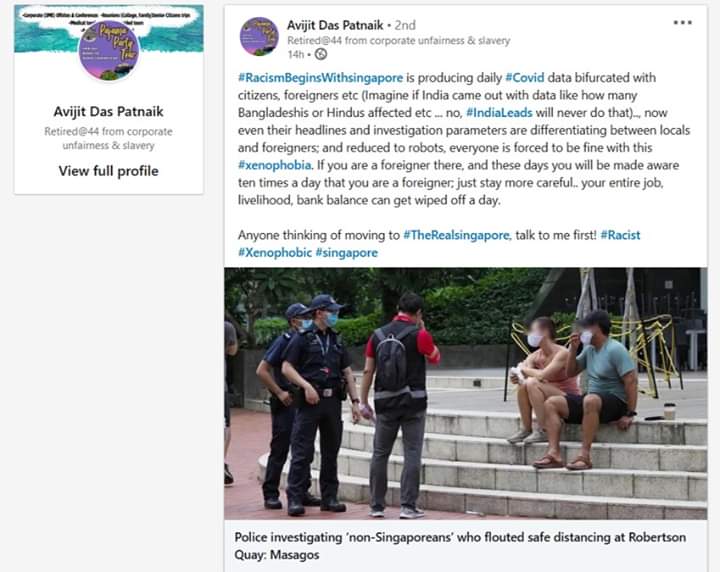Click the 14h post timestamp

[x=295, y=55]
